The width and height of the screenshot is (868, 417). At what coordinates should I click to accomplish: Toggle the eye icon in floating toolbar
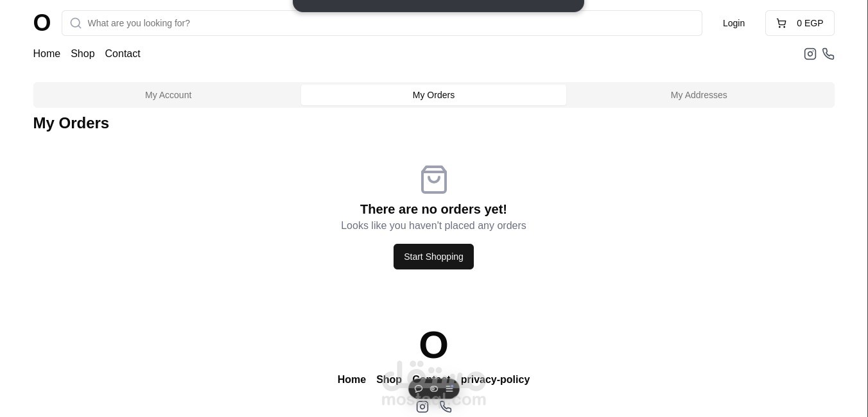coord(434,389)
